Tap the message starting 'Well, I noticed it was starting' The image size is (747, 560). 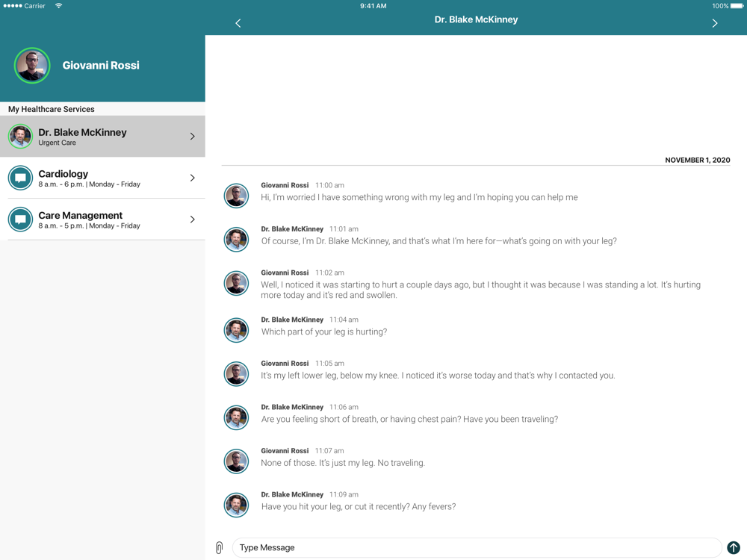point(480,290)
